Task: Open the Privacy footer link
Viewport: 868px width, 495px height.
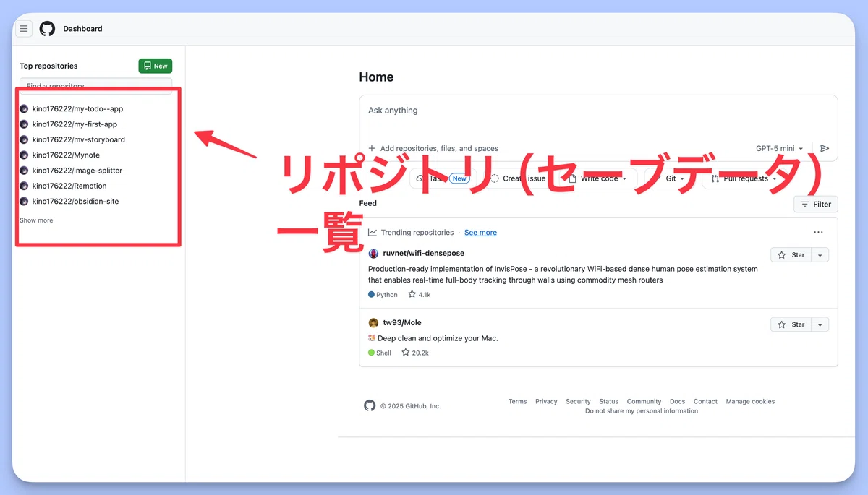Action: click(x=546, y=402)
